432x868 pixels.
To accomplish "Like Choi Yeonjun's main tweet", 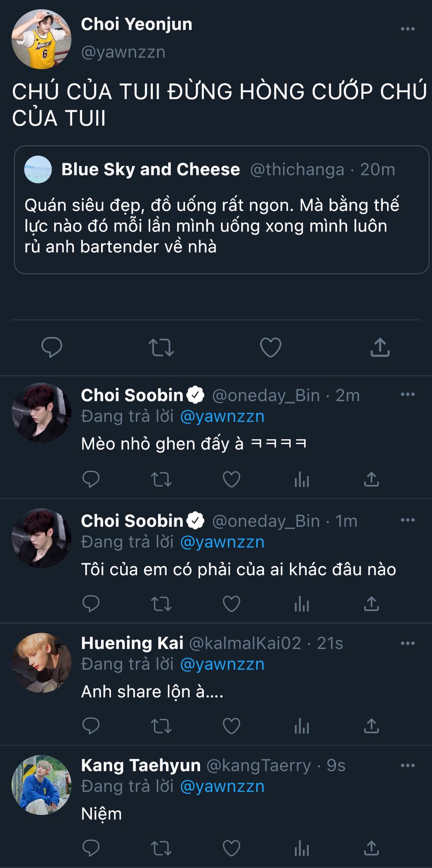I will (271, 347).
